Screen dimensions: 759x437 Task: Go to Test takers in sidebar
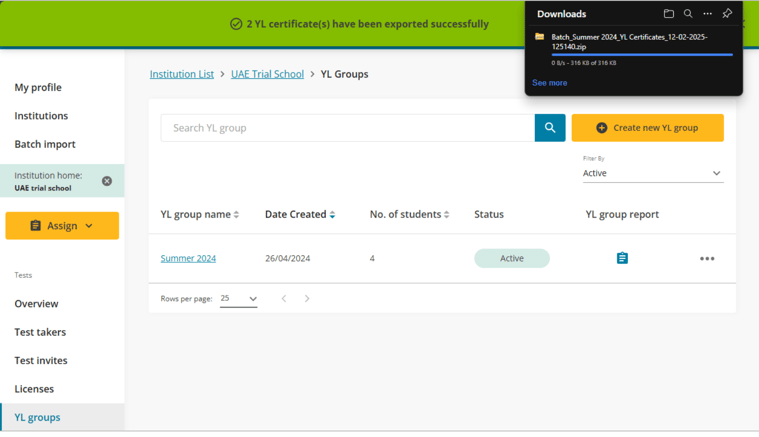coord(40,332)
